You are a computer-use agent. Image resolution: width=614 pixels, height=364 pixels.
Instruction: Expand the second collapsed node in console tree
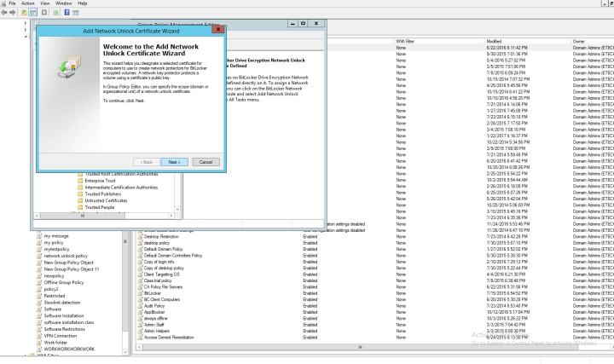[x=26, y=30]
